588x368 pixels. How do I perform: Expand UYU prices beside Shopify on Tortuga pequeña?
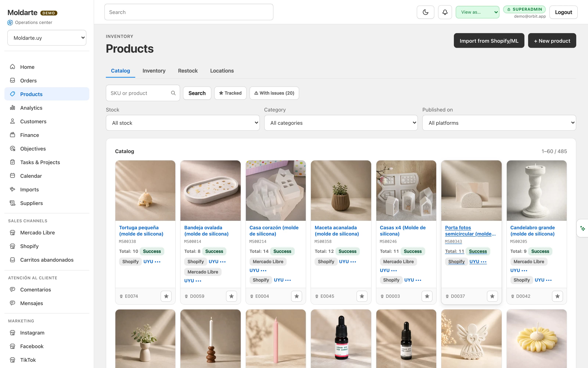pyautogui.click(x=152, y=262)
